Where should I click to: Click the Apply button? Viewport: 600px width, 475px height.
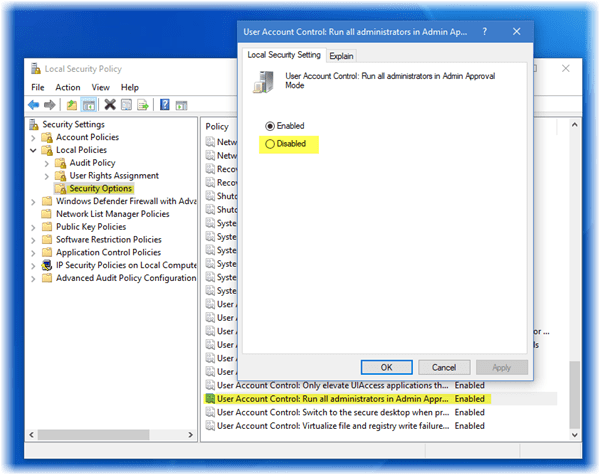pos(502,367)
